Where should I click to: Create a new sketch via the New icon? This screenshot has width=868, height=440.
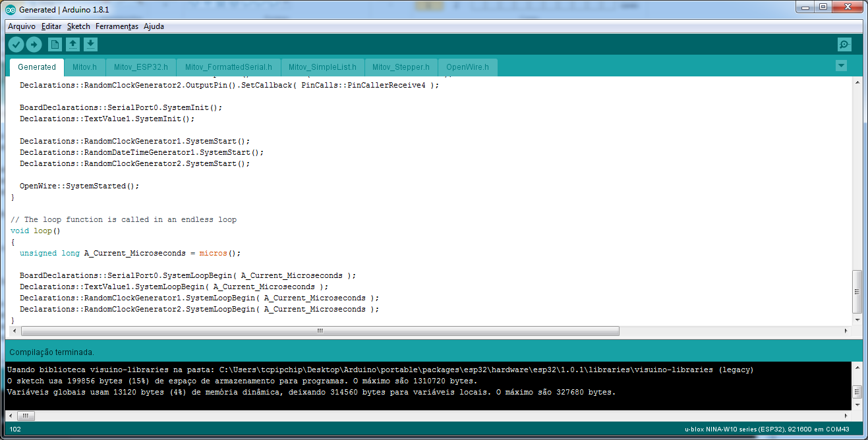tap(54, 44)
